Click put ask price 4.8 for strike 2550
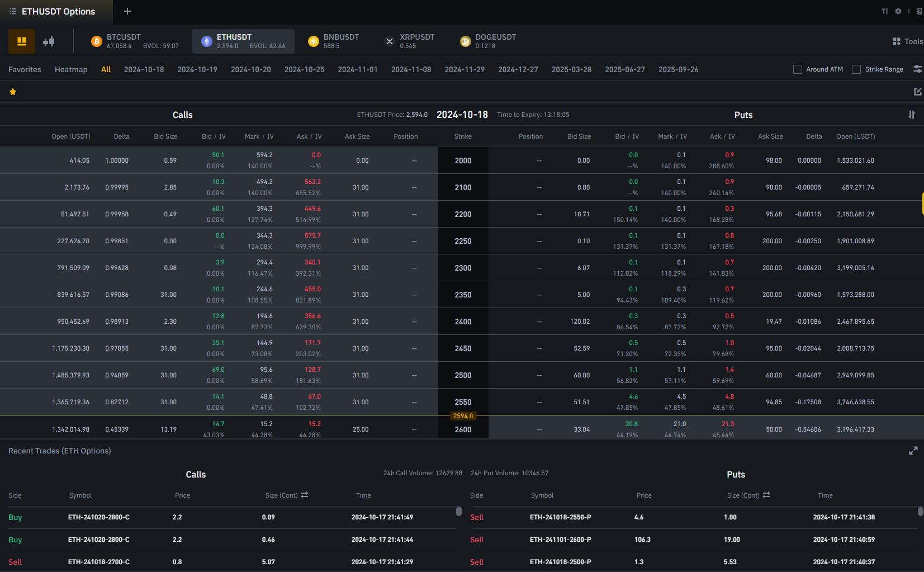The height and width of the screenshot is (572, 924). pyautogui.click(x=729, y=396)
